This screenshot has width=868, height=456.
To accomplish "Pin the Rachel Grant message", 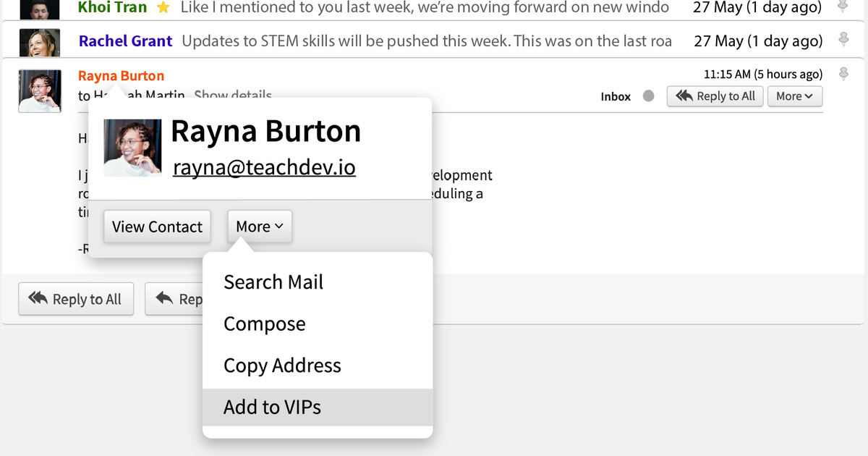I will pos(843,39).
